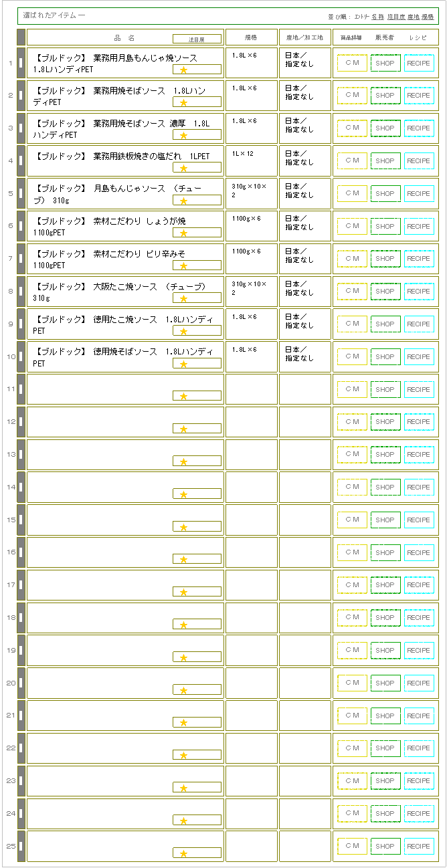Click the star in empty row 25
This screenshot has width=447, height=868.
(183, 854)
